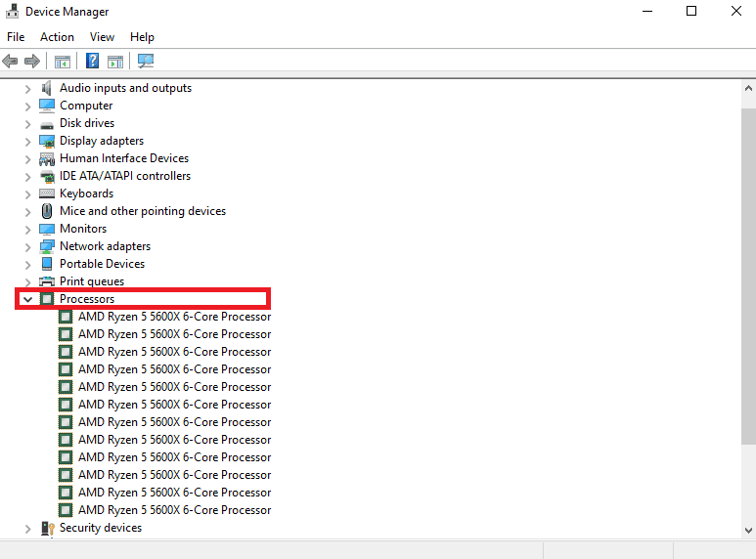Image resolution: width=756 pixels, height=559 pixels.
Task: Click the IDE ATA/ATAPI controllers icon
Action: 47,177
